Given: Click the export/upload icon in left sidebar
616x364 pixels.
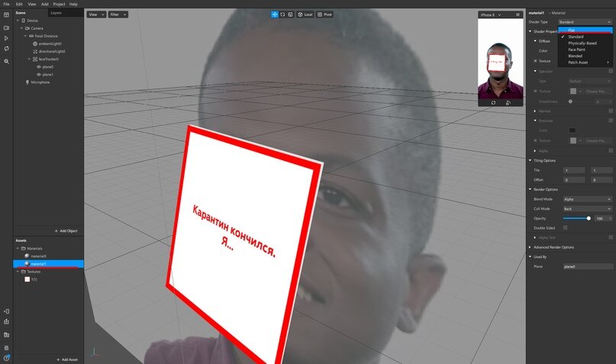Looking at the screenshot, I should [6, 321].
